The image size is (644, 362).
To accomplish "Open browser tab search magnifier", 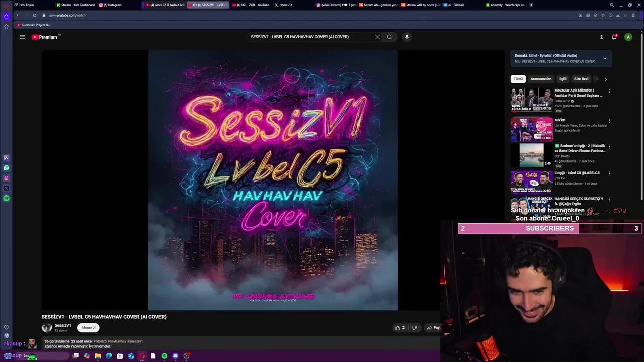I will click(612, 5).
